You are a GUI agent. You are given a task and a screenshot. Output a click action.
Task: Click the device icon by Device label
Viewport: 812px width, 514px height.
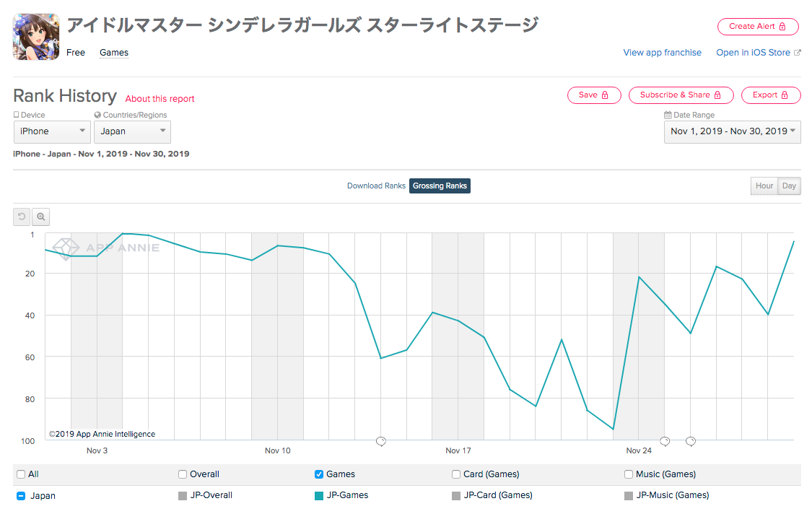[x=16, y=115]
